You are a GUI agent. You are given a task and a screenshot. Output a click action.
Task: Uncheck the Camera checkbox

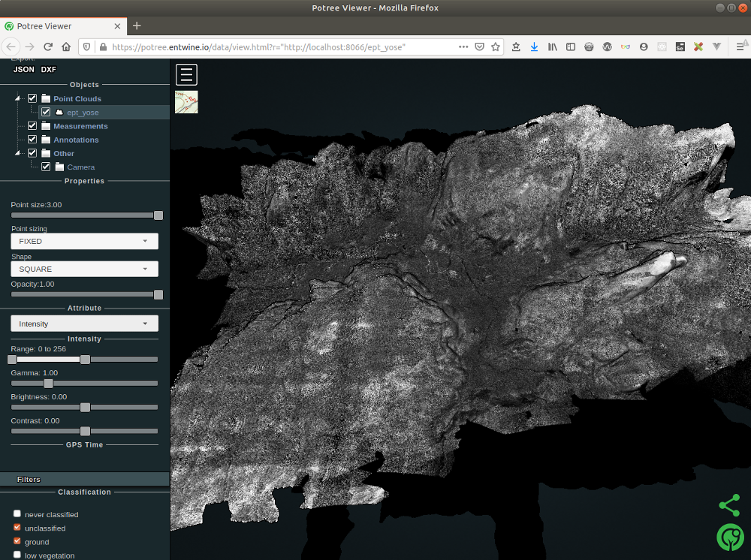[x=46, y=167]
